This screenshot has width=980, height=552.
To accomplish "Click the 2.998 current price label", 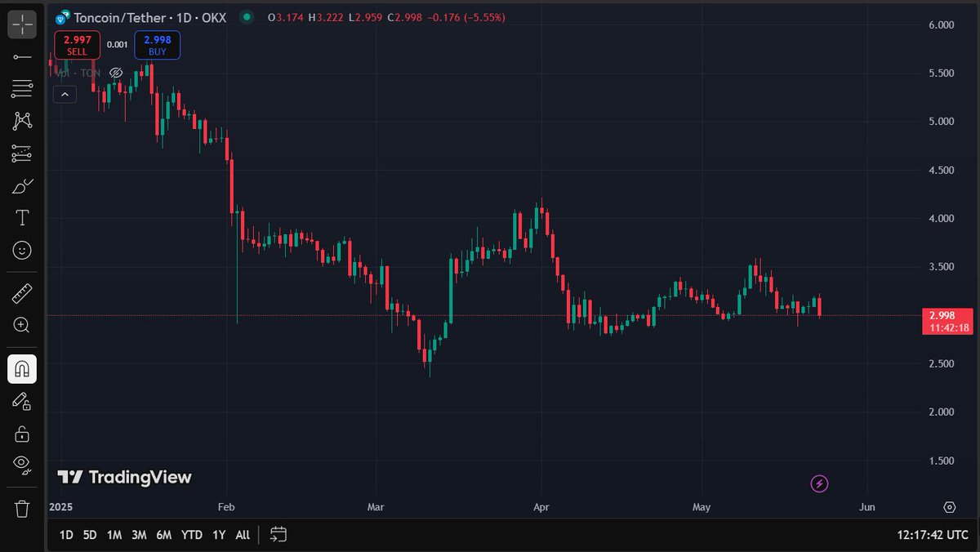I will coord(947,321).
